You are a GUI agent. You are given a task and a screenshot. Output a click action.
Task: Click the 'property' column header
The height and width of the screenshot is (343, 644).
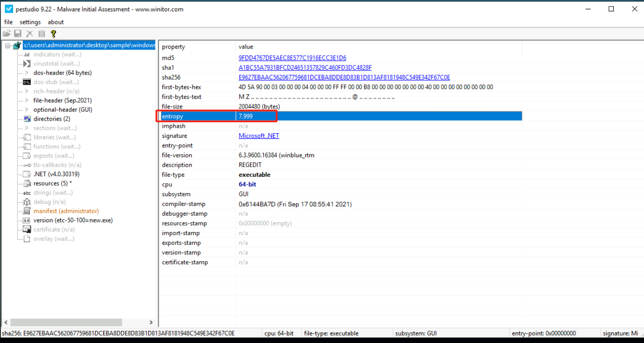tap(198, 47)
